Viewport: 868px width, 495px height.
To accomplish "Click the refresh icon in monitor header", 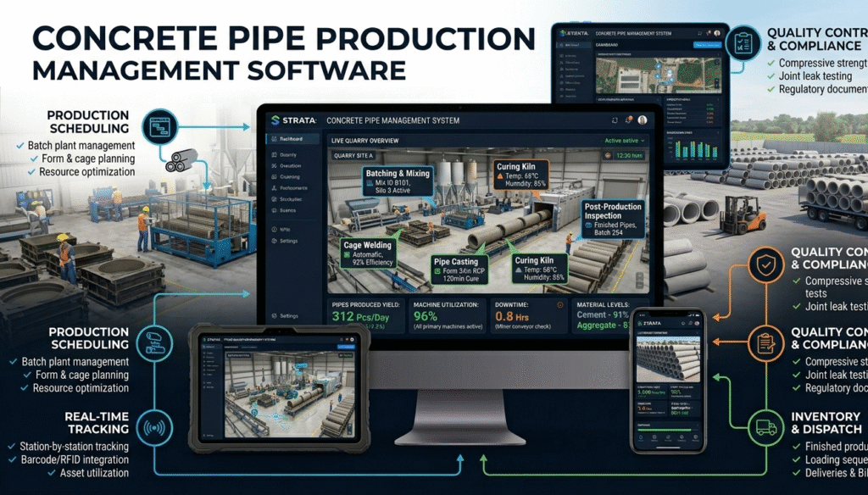I will point(615,120).
